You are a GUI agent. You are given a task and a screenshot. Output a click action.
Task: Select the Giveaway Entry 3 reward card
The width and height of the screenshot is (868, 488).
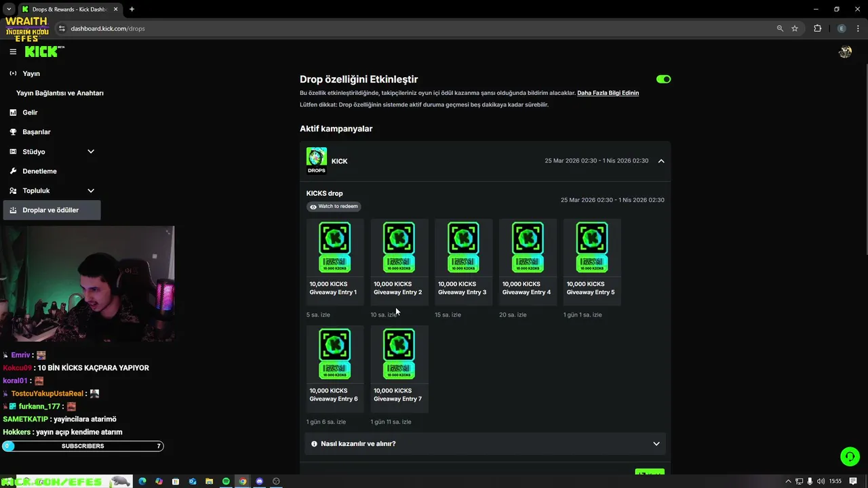464,262
